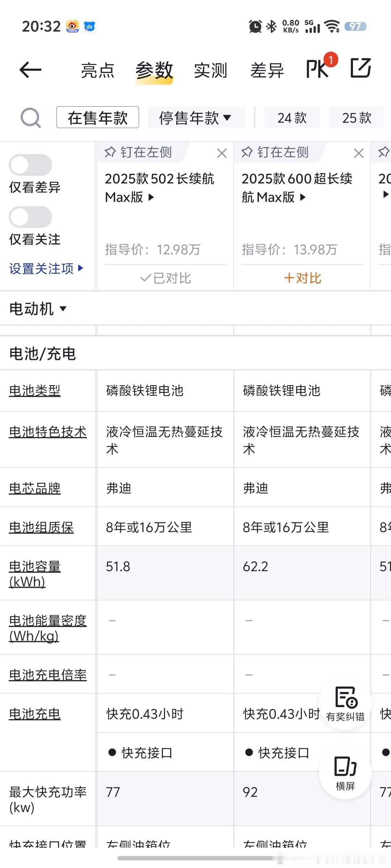Tap 已对比 under the 12.98万 model
This screenshot has height=868, width=391.
click(165, 278)
